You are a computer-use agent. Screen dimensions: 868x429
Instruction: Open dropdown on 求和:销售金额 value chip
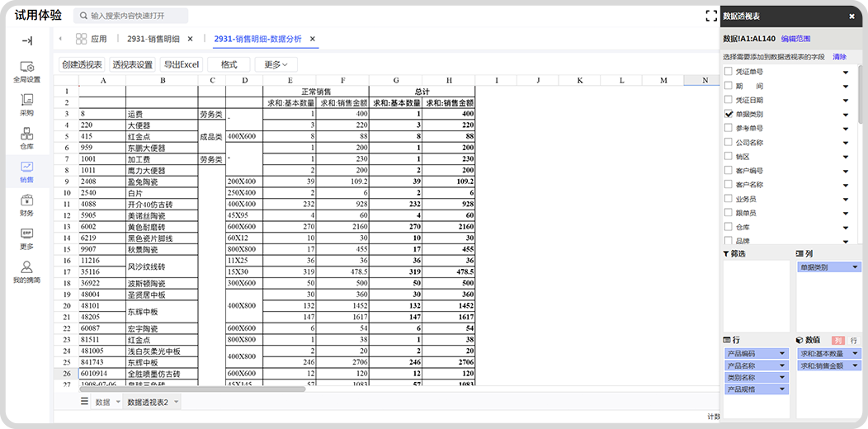coord(856,365)
